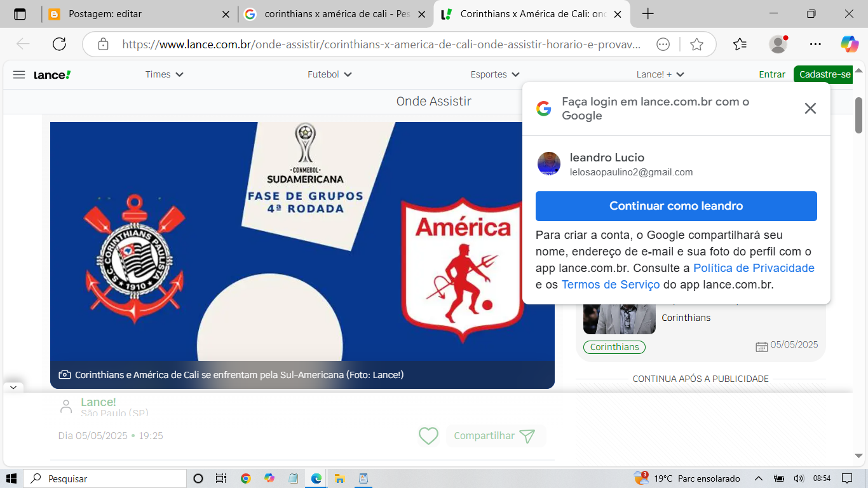
Task: Open a new browser tab
Action: pos(648,14)
